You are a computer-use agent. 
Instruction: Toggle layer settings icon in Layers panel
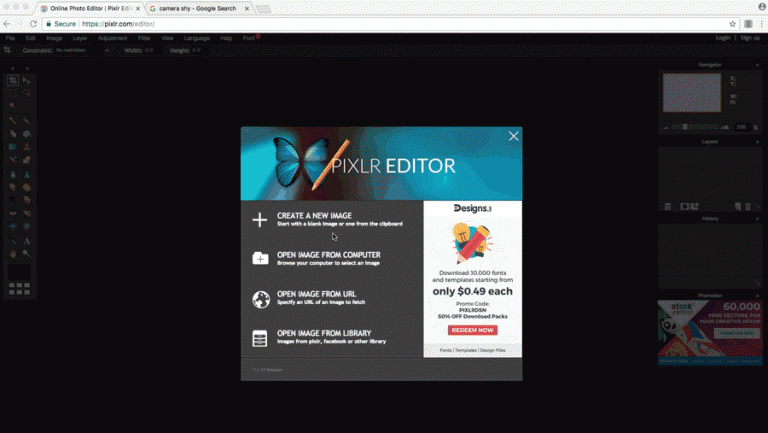tap(668, 207)
